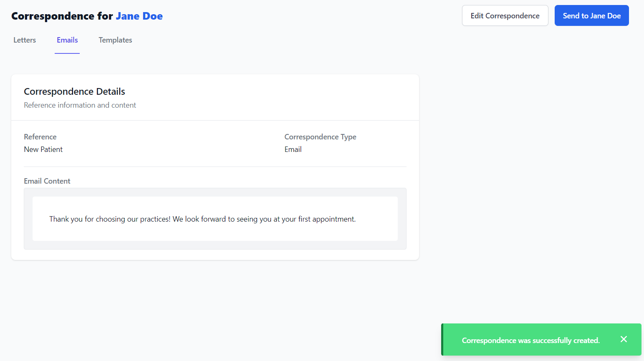The width and height of the screenshot is (644, 361).
Task: Click the Reference information subtitle
Action: pos(80,105)
